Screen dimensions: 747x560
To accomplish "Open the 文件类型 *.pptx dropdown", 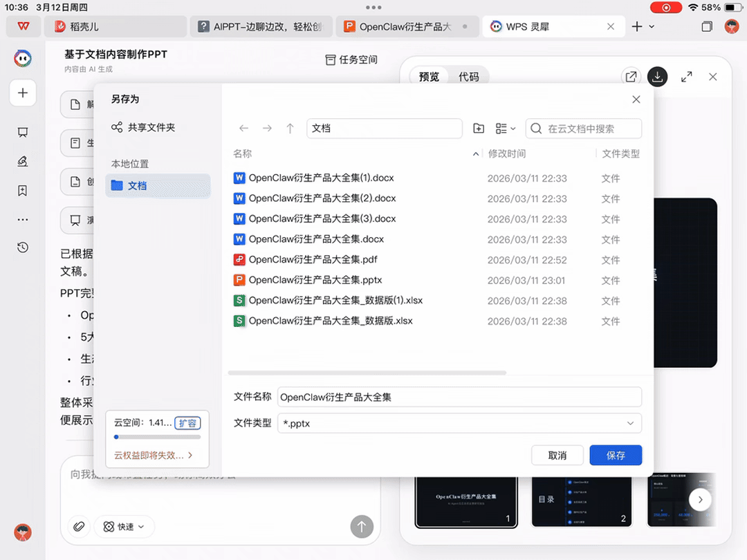I will [x=459, y=423].
